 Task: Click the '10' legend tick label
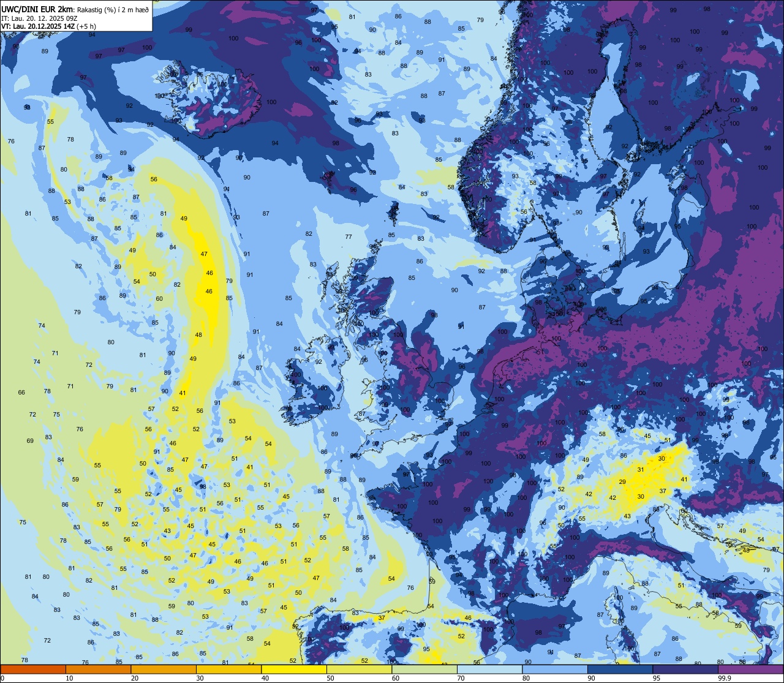pyautogui.click(x=69, y=678)
